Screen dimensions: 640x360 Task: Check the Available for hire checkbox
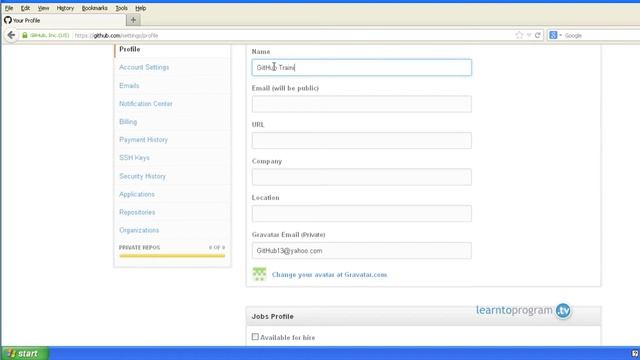255,337
